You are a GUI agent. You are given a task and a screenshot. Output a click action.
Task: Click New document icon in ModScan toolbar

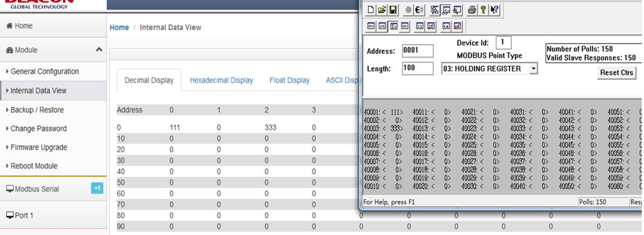click(371, 10)
